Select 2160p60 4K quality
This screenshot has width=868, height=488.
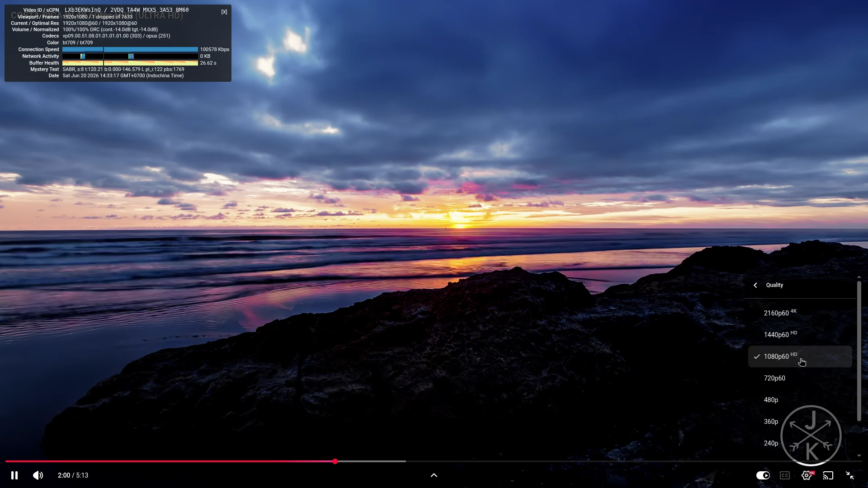point(800,313)
